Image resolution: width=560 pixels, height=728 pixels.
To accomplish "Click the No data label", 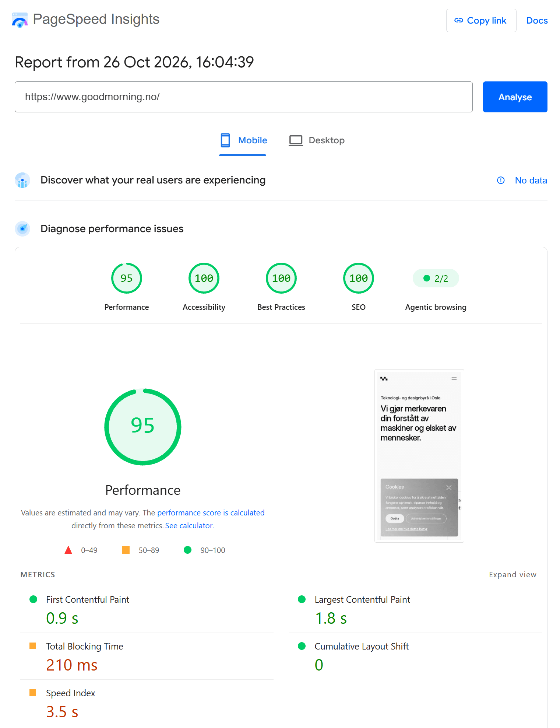I will [531, 180].
